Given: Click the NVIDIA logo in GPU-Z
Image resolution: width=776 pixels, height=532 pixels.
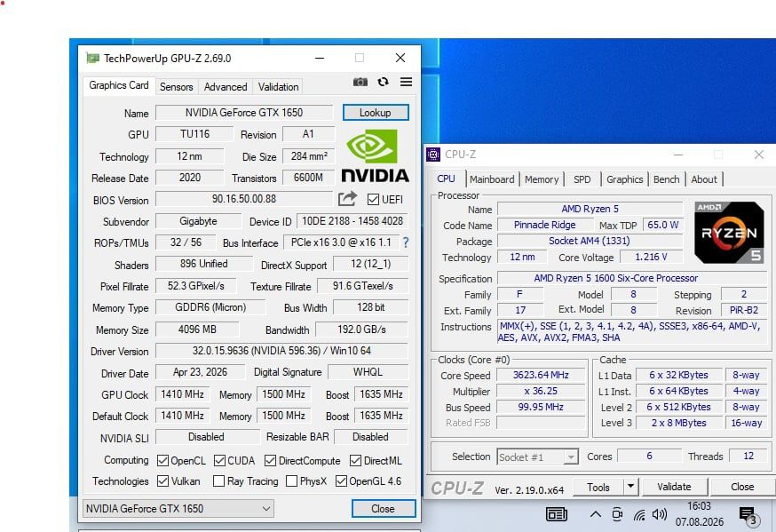Looking at the screenshot, I should [376, 156].
